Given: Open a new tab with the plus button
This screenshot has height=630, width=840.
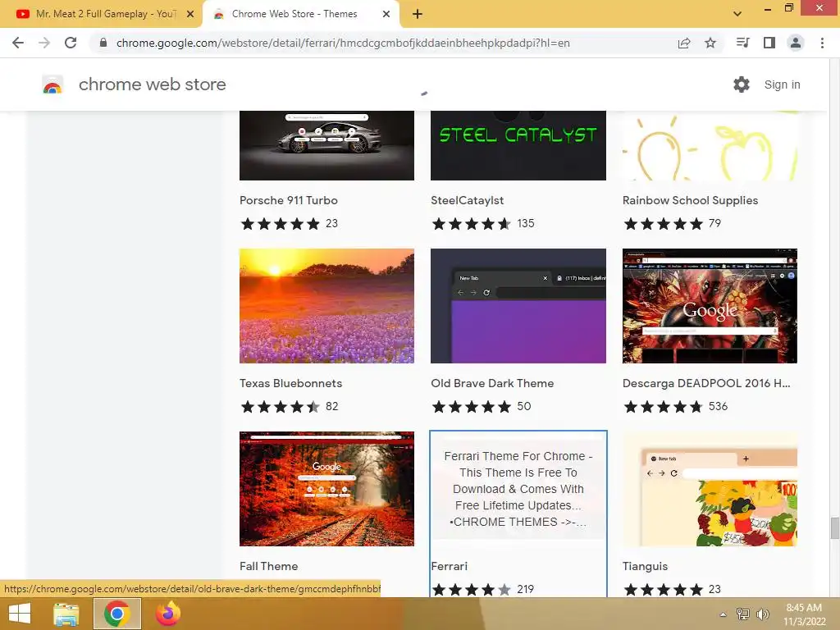Looking at the screenshot, I should (x=418, y=15).
